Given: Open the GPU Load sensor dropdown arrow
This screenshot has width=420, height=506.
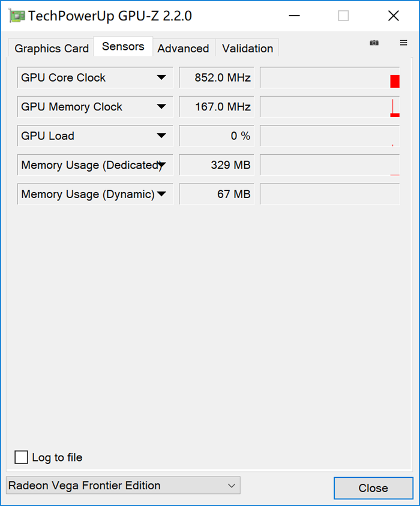Looking at the screenshot, I should tap(161, 136).
